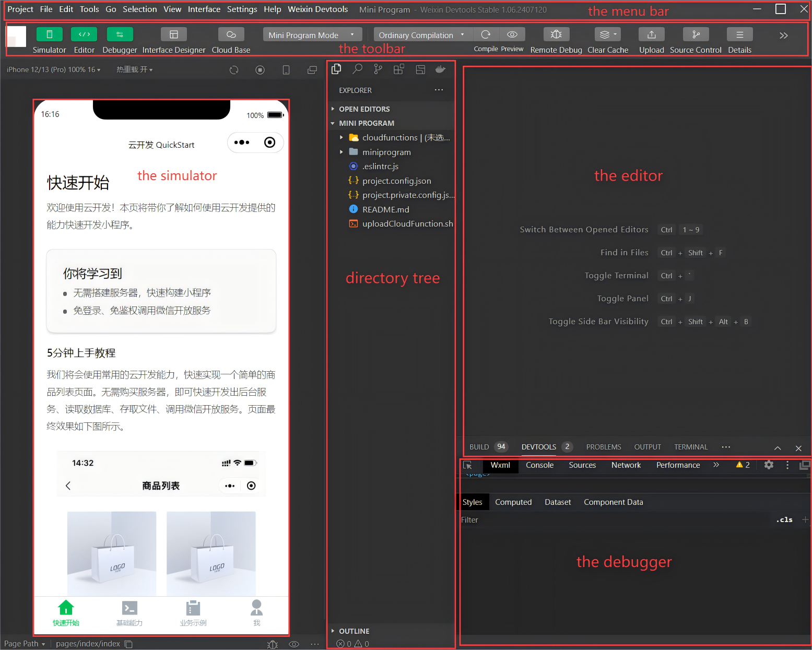Click the simulator stop record icon
The image size is (812, 650).
pos(260,70)
